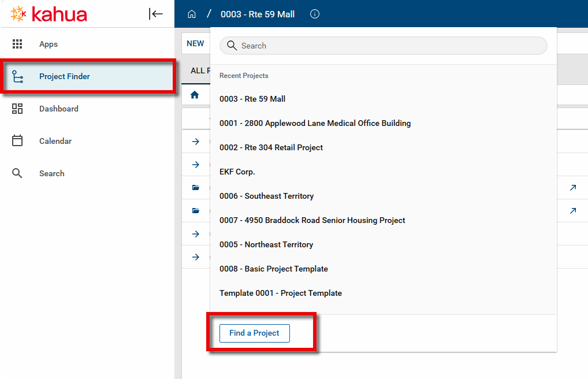The width and height of the screenshot is (588, 379).
Task: Collapse the sidebar with the arrow icon
Action: point(156,14)
